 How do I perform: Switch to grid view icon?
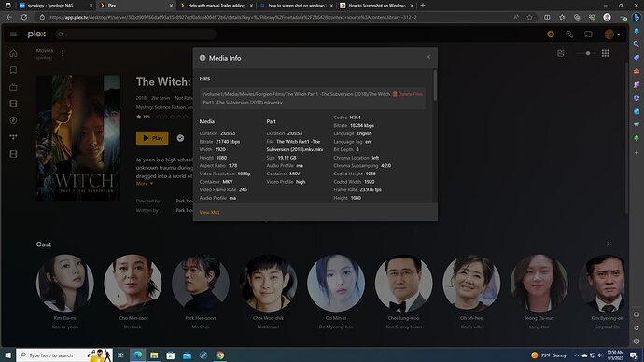[x=606, y=53]
